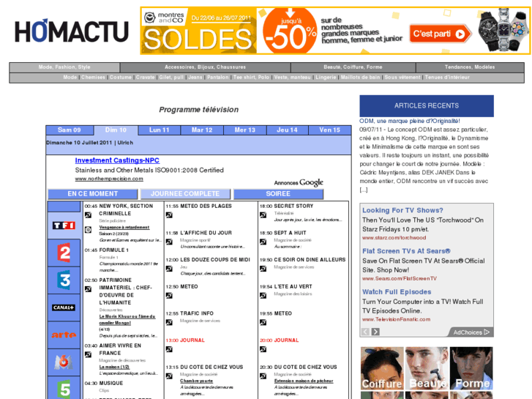Select the TF1 channel logo
The height and width of the screenshot is (399, 532).
pyautogui.click(x=64, y=225)
